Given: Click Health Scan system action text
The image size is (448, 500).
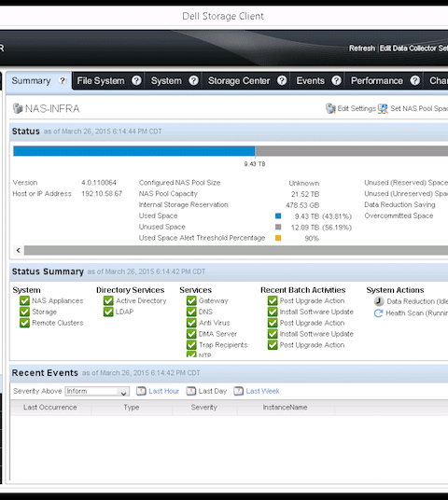Looking at the screenshot, I should tap(416, 313).
